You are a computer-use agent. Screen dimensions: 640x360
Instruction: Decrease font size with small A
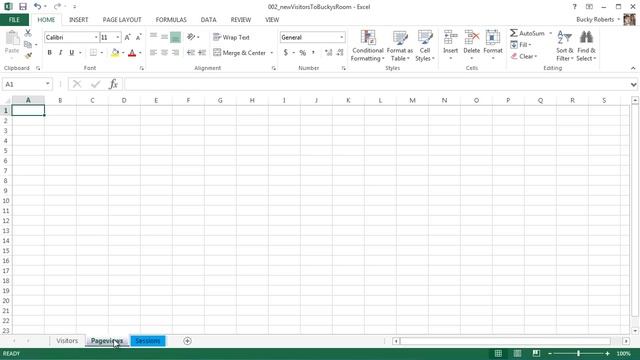(x=138, y=38)
